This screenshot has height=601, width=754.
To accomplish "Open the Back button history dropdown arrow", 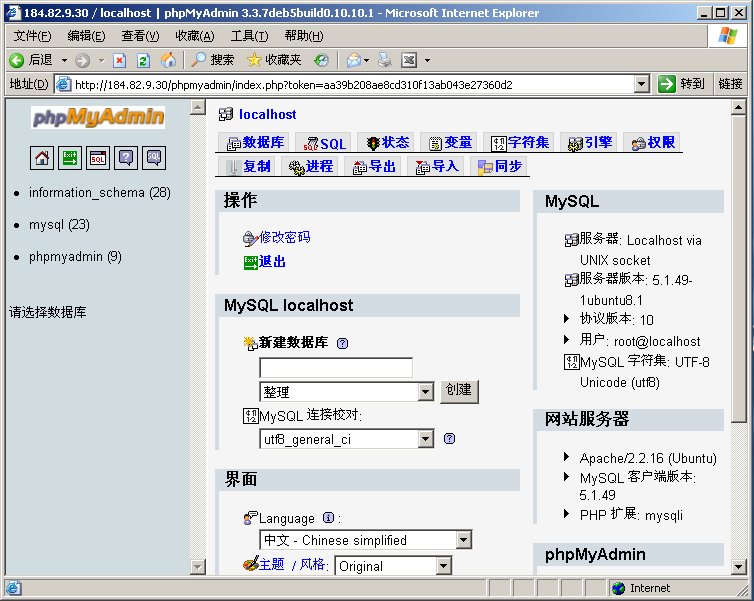I will 64,61.
